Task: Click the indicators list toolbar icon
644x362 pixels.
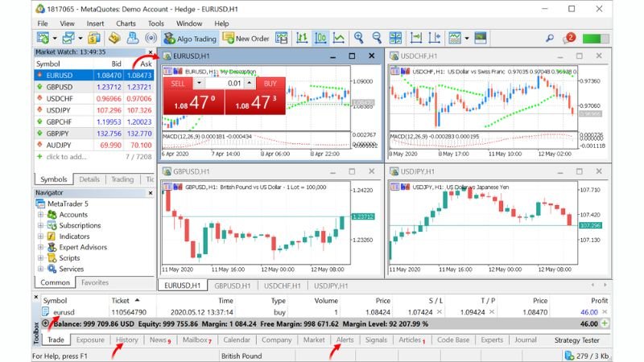Action: pyautogui.click(x=455, y=38)
